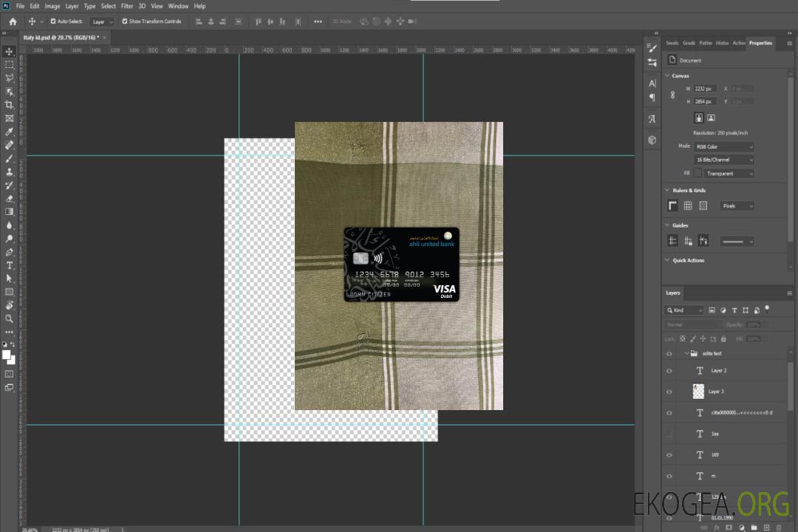Click the foreground color swatch
Screen dimensions: 798x532
[x=7, y=355]
